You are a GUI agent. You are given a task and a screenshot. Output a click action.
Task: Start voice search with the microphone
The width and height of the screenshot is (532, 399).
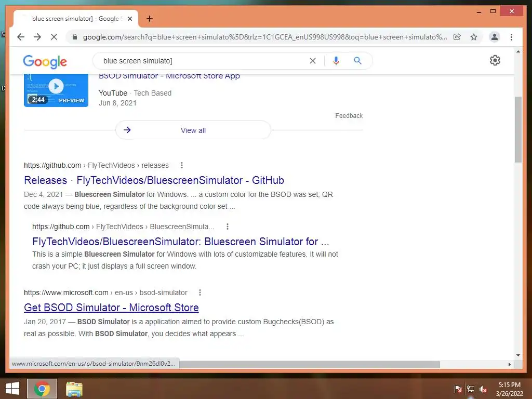tap(336, 61)
